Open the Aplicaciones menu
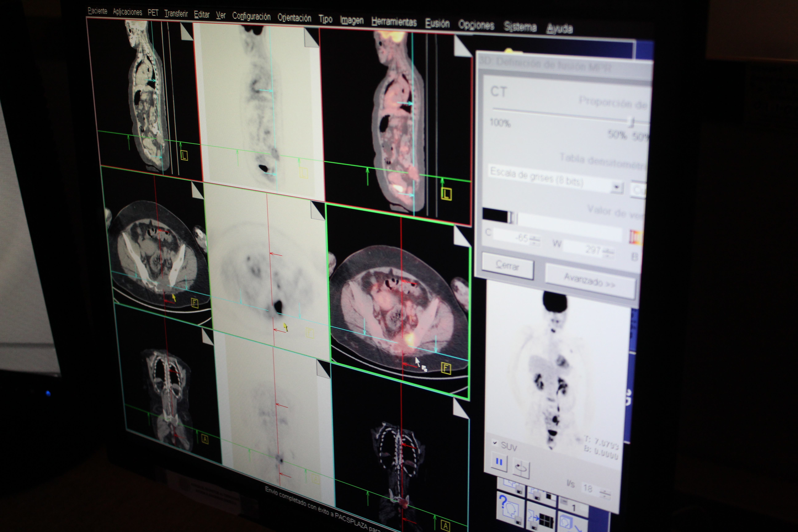This screenshot has height=532, width=798. coord(127,12)
